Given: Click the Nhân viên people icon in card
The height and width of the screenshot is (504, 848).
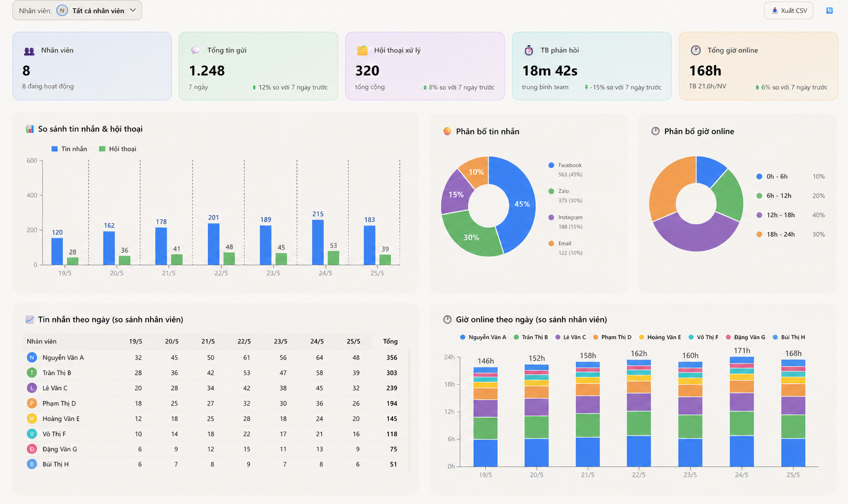Looking at the screenshot, I should [29, 51].
